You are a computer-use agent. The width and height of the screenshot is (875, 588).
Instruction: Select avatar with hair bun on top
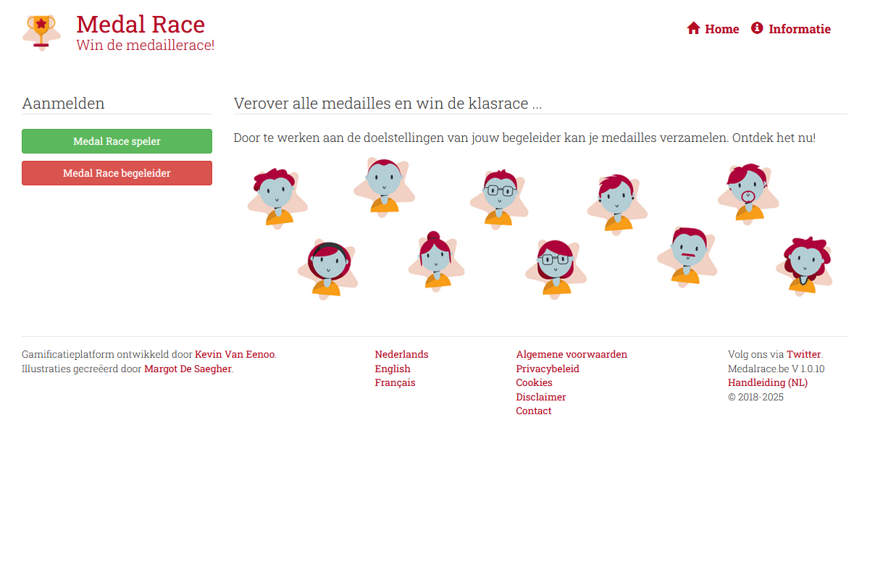click(x=436, y=261)
